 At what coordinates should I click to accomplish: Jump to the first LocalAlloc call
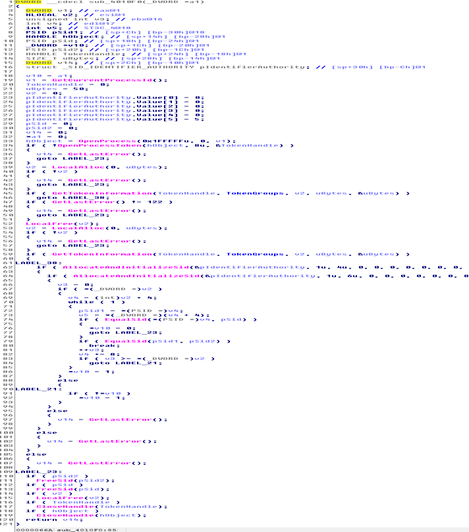[x=110, y=167]
